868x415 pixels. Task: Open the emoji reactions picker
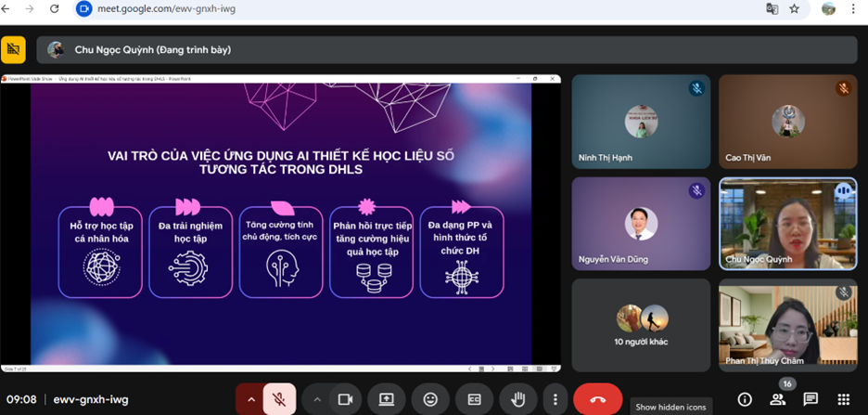coord(430,399)
